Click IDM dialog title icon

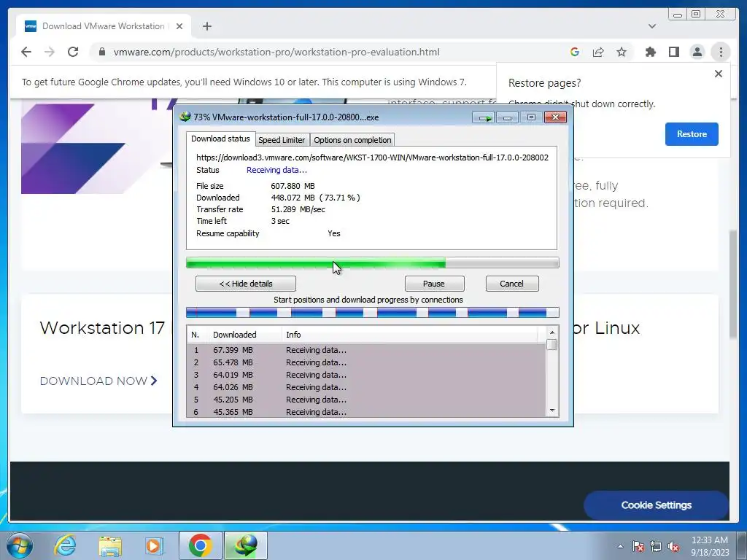coord(185,117)
